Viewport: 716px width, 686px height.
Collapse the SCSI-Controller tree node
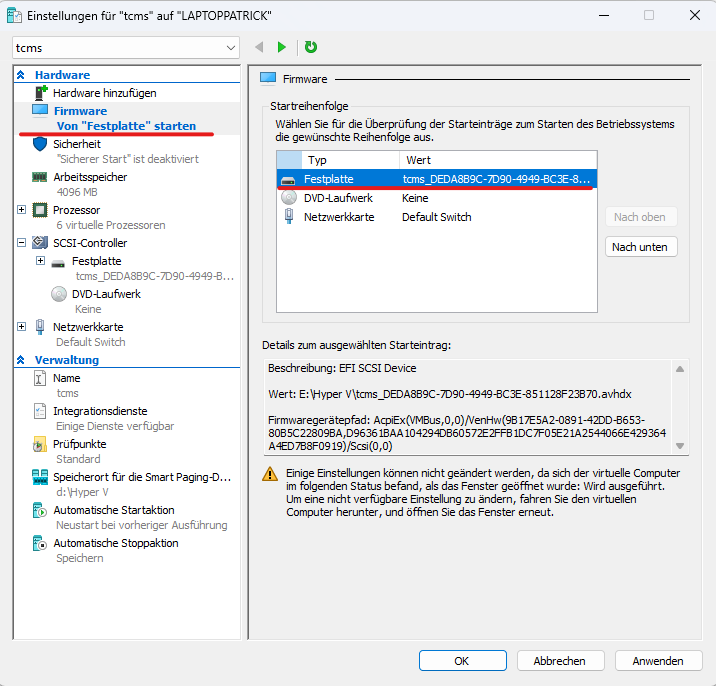22,243
